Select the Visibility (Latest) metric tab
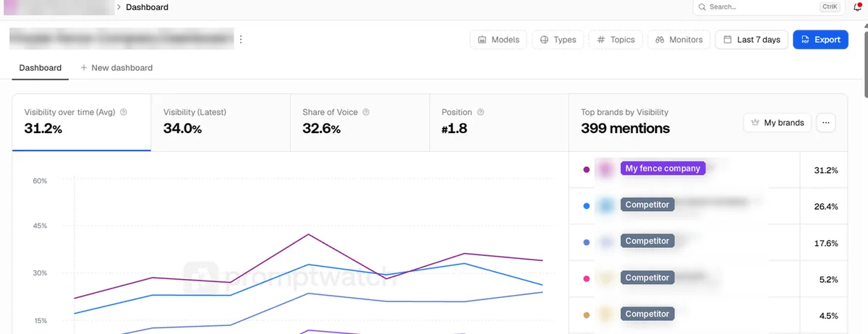The height and width of the screenshot is (334, 868). point(221,122)
